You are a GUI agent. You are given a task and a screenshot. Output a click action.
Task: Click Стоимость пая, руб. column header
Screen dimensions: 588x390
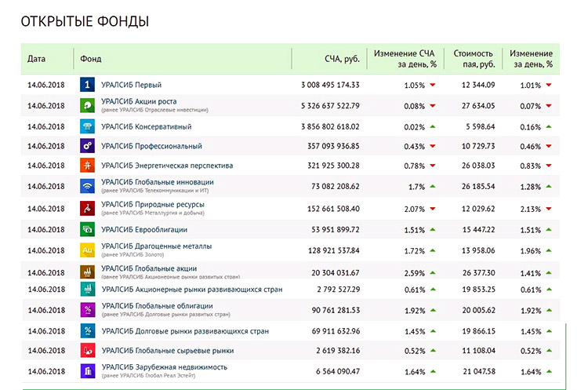(x=474, y=59)
